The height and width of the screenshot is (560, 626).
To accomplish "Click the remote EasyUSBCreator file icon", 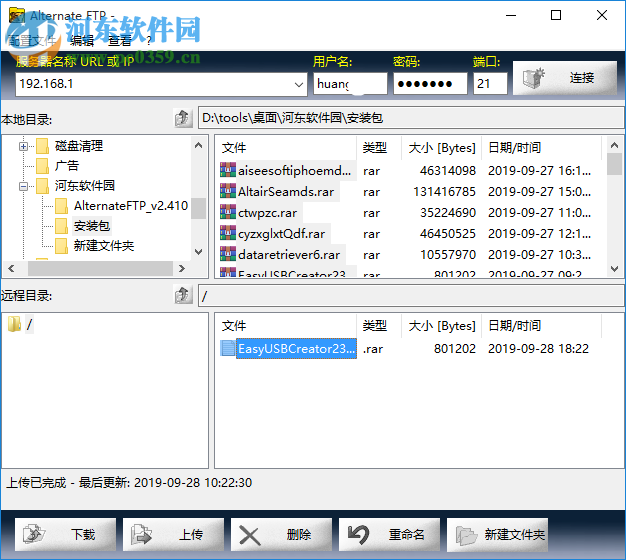I will coord(228,348).
